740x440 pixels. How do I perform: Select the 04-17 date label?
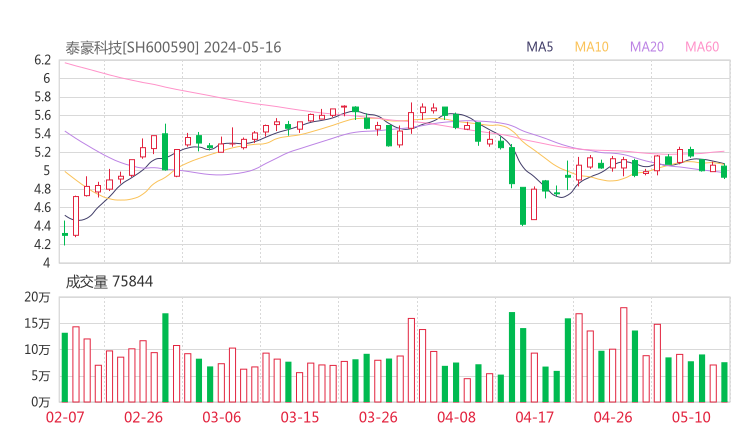pyautogui.click(x=535, y=417)
